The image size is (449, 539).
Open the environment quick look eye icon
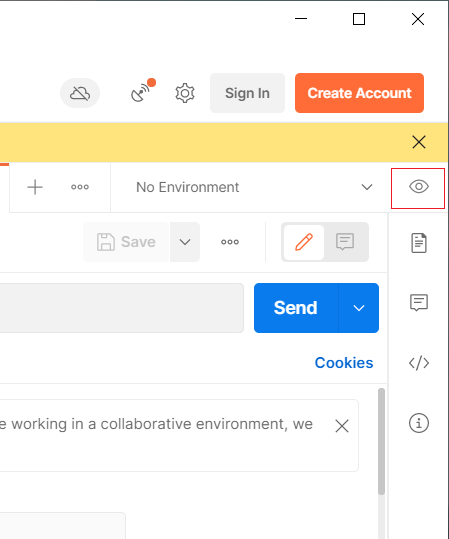pos(418,187)
